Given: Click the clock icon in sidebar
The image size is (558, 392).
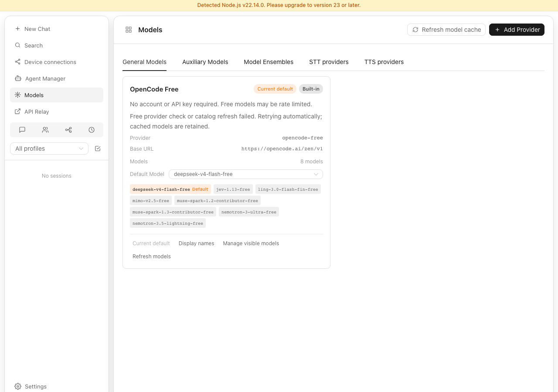Looking at the screenshot, I should [92, 130].
